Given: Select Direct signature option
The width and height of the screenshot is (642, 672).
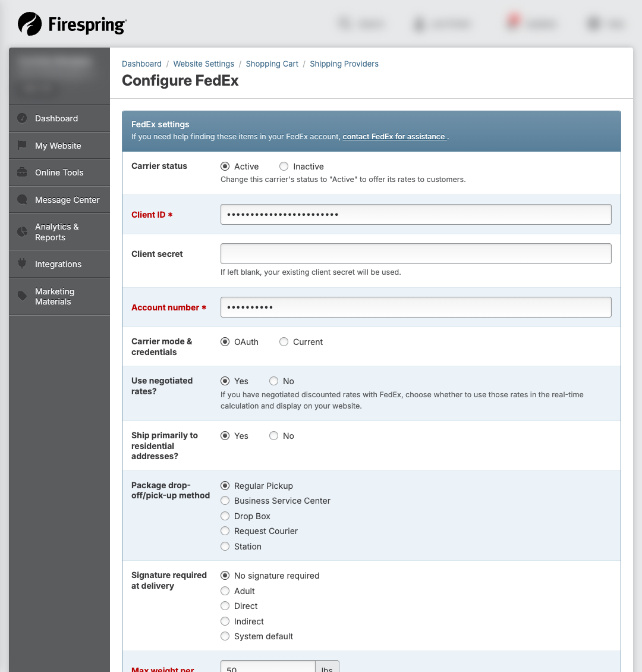Looking at the screenshot, I should [225, 606].
